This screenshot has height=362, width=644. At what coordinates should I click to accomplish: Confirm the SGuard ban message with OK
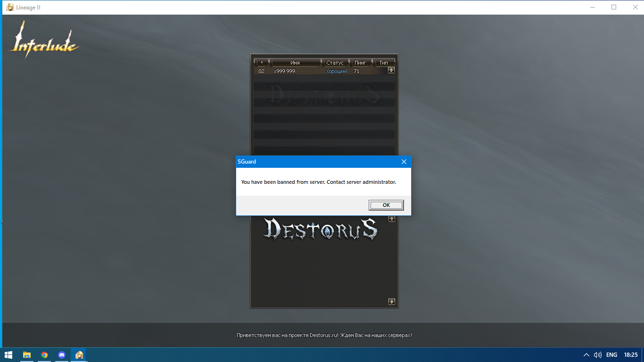click(x=386, y=205)
